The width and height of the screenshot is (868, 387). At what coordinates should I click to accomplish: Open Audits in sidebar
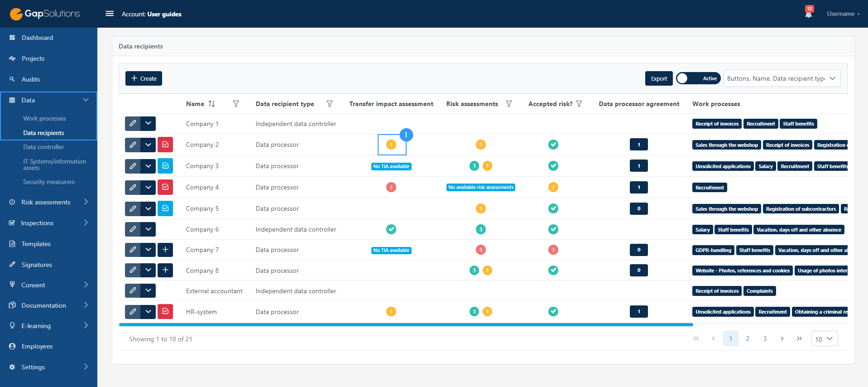31,79
